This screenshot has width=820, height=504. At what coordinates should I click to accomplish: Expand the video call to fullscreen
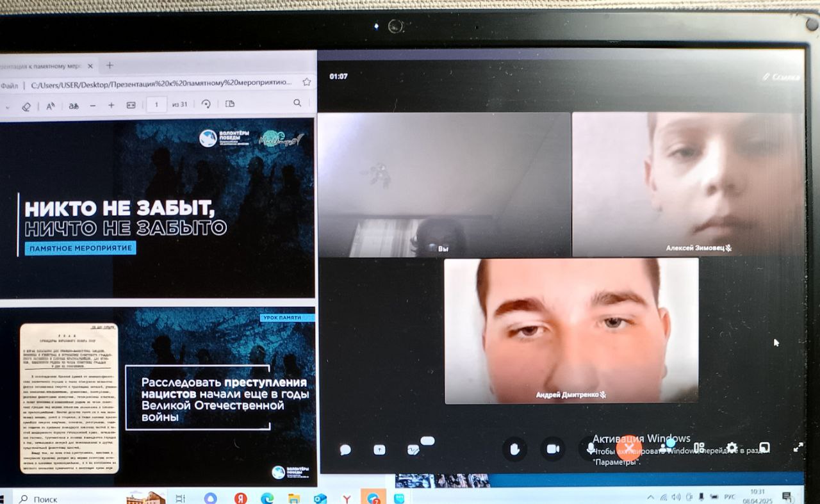pyautogui.click(x=798, y=448)
